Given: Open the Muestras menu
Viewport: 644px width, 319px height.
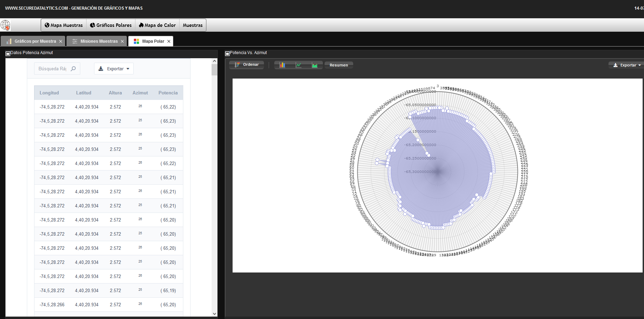Looking at the screenshot, I should (x=193, y=25).
